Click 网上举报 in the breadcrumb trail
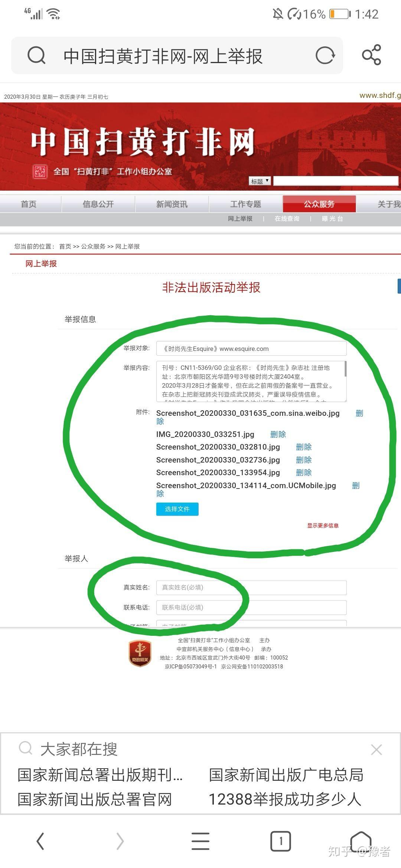The image size is (401, 868). click(127, 246)
